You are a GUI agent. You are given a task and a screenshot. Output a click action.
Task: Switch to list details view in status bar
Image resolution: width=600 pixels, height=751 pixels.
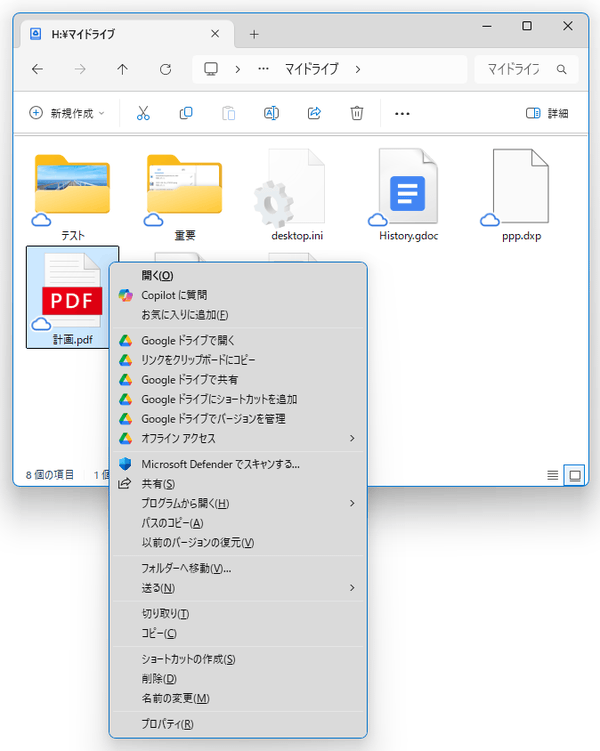[553, 475]
